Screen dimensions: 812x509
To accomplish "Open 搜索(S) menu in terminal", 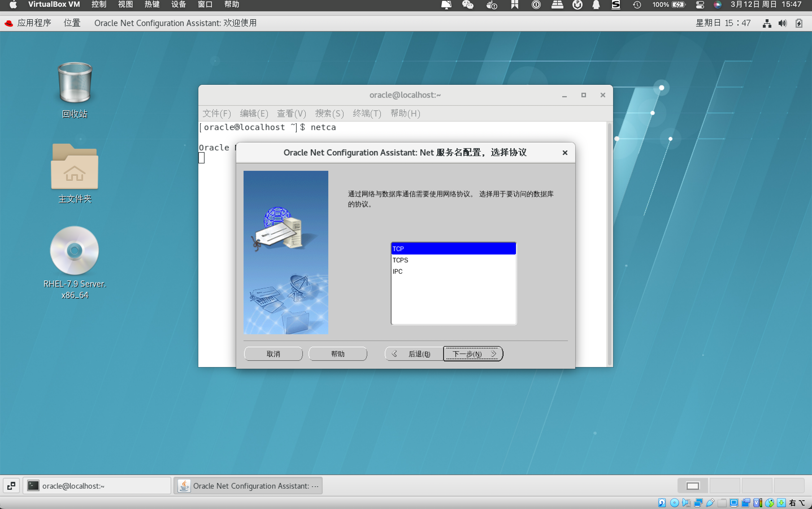I will tap(329, 113).
